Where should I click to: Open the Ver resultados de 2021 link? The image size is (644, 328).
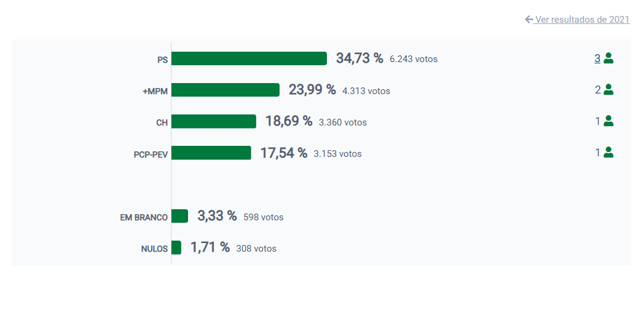[582, 20]
